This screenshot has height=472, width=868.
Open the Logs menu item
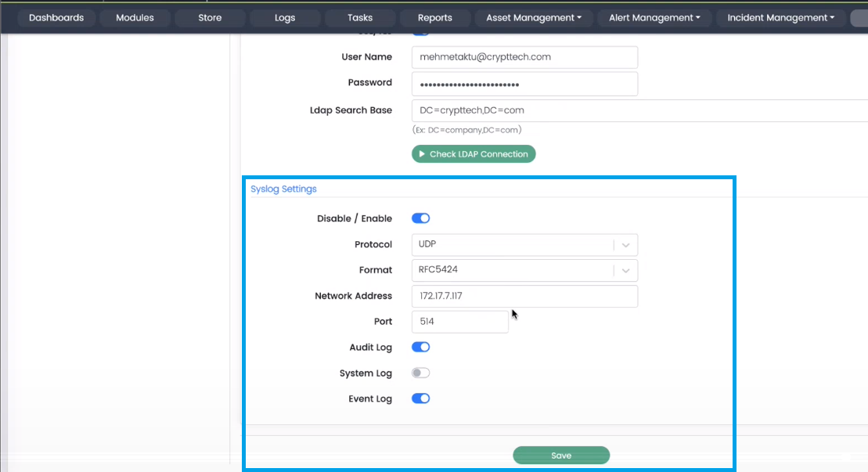[x=285, y=17]
